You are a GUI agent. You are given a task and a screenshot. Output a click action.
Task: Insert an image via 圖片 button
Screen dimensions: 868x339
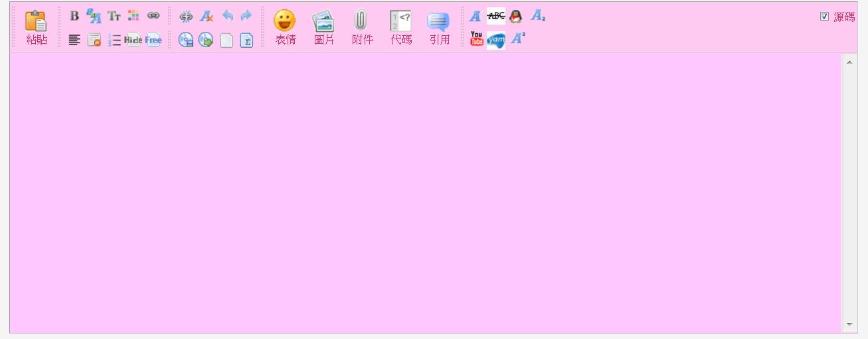(323, 28)
